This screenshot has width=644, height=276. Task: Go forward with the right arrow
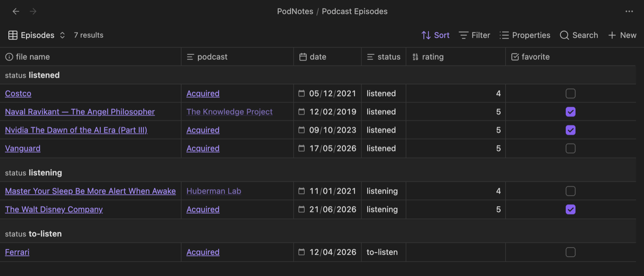[x=33, y=11]
